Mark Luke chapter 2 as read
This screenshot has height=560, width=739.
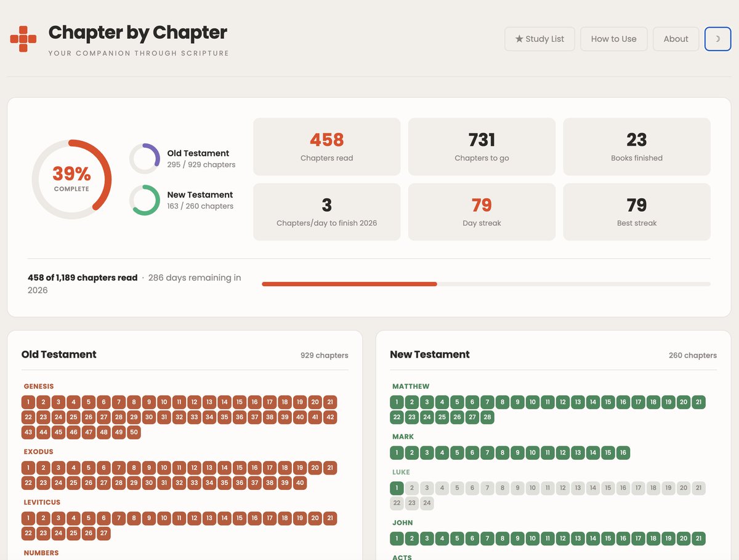(412, 489)
